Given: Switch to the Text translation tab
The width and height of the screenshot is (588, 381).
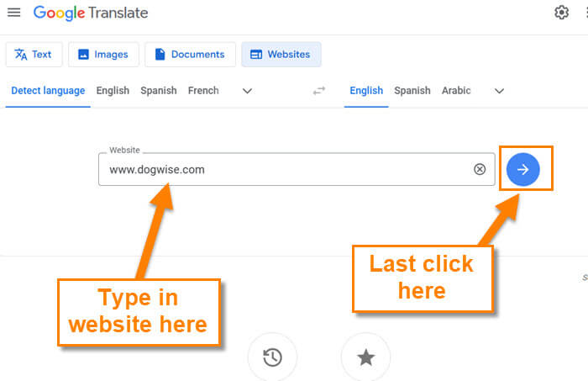Looking at the screenshot, I should pos(34,55).
